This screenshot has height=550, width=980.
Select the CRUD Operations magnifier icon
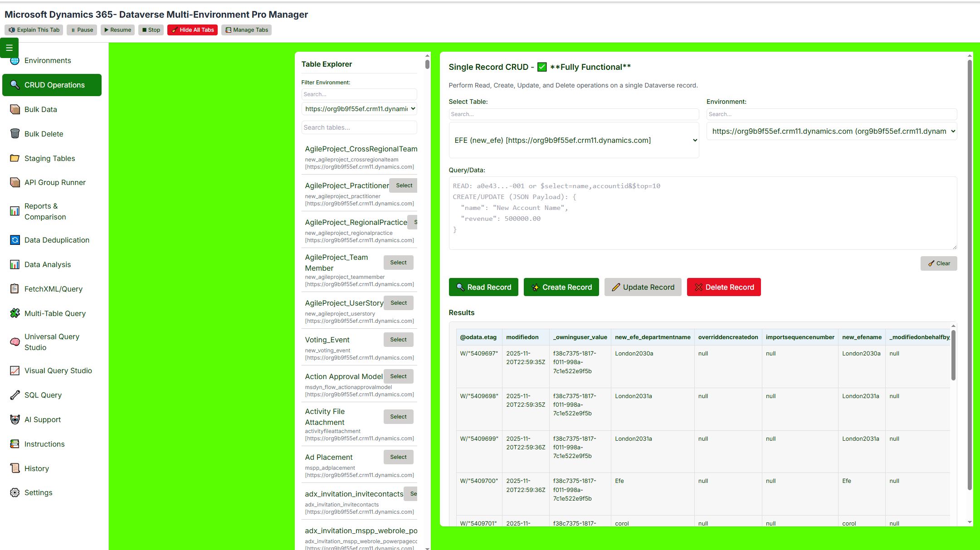click(x=15, y=85)
